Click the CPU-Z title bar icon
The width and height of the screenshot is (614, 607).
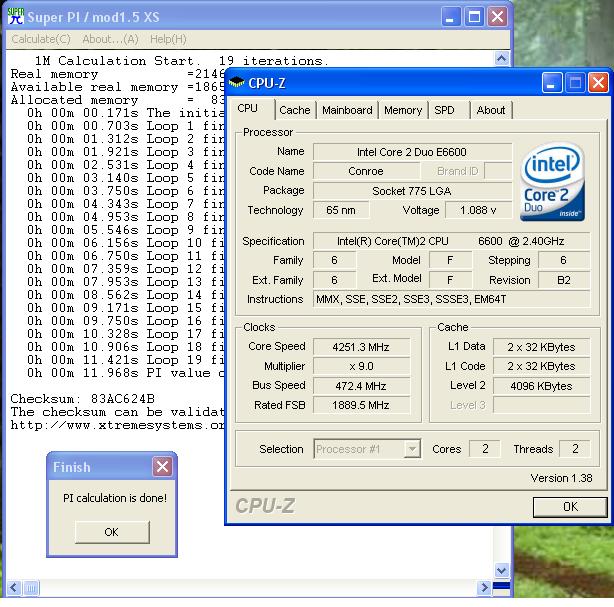(x=237, y=82)
